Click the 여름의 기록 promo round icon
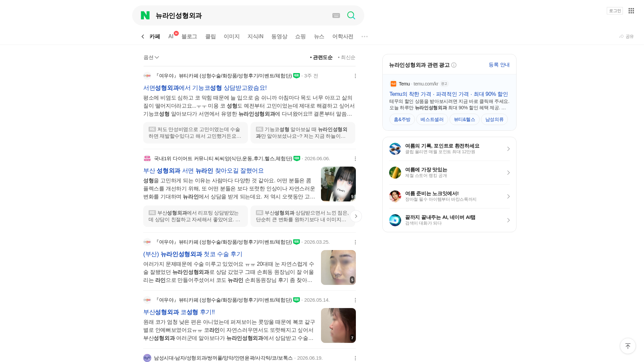 pyautogui.click(x=395, y=149)
